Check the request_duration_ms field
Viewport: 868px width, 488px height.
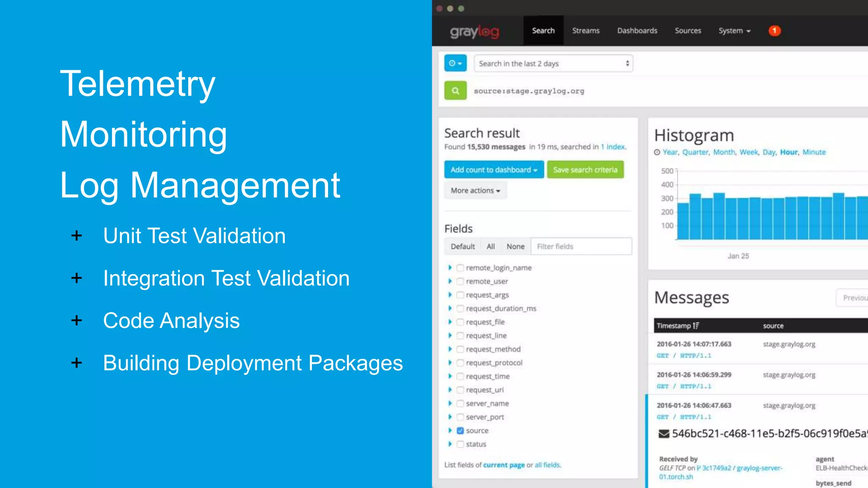(460, 308)
